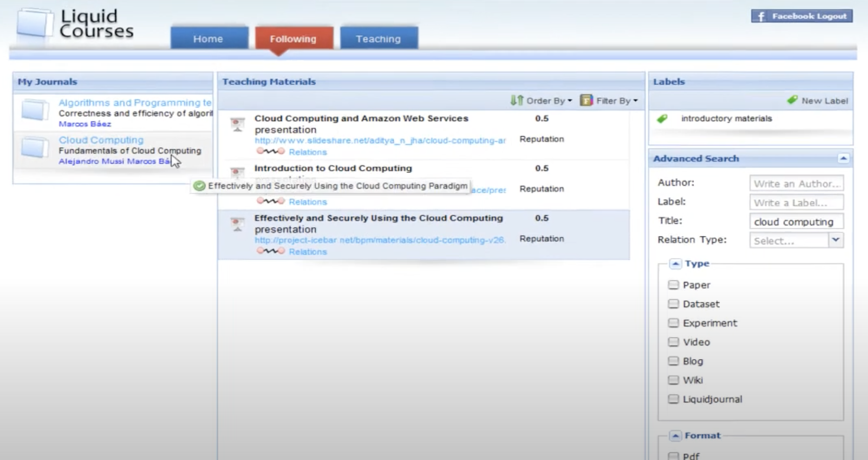The height and width of the screenshot is (460, 868).
Task: Click the Alejandro Mussi author link
Action: (x=91, y=161)
